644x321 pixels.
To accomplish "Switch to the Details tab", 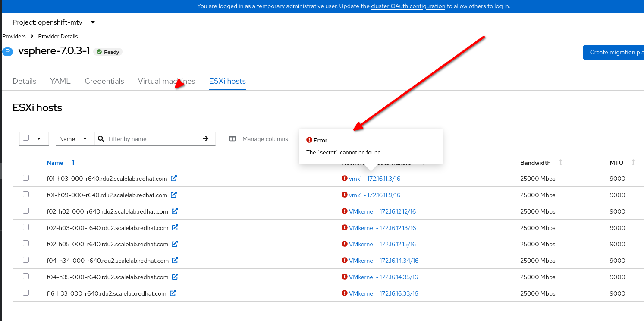I will (x=25, y=81).
